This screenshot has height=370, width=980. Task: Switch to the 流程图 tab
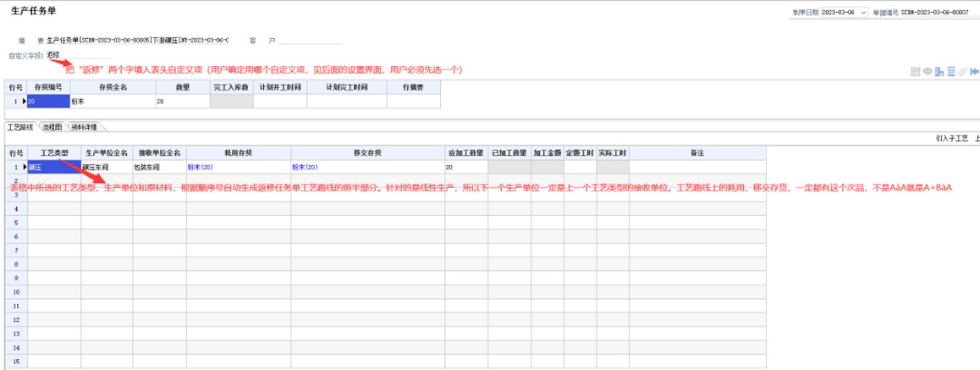pyautogui.click(x=52, y=127)
